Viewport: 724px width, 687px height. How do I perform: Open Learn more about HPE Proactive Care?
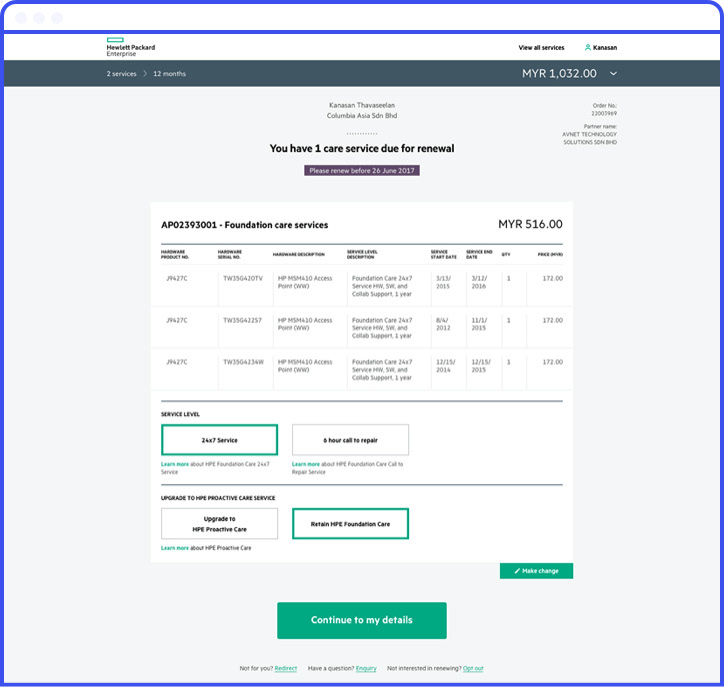pyautogui.click(x=175, y=548)
